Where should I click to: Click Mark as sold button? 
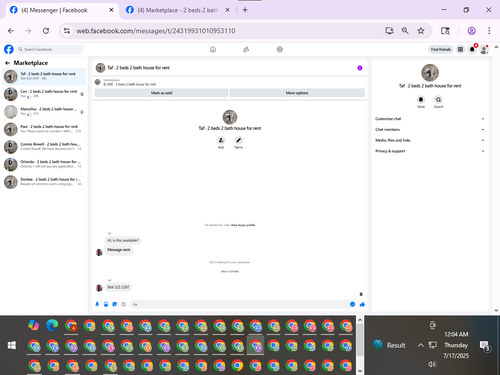tap(161, 93)
